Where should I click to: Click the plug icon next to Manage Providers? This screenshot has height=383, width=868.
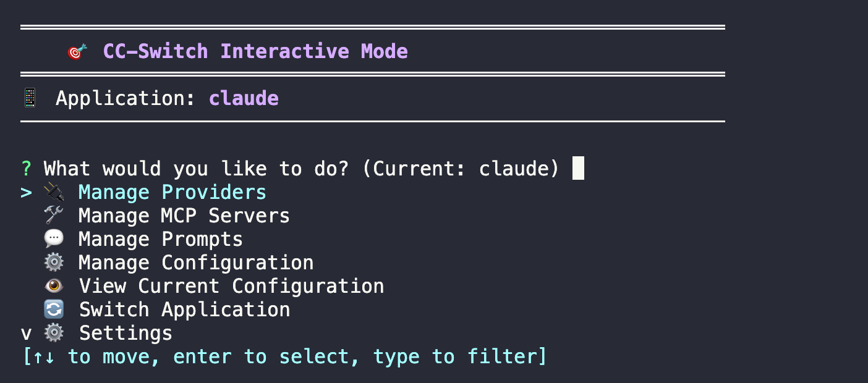54,192
